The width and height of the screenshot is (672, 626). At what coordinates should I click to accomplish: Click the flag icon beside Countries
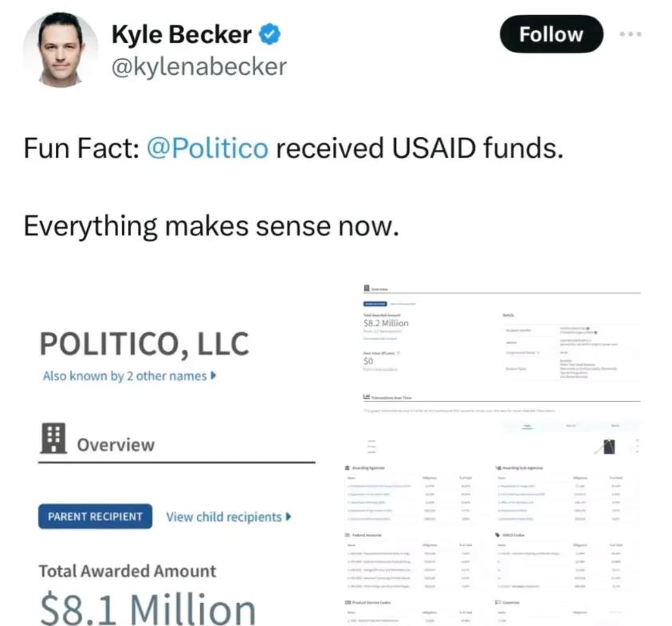pos(497,602)
